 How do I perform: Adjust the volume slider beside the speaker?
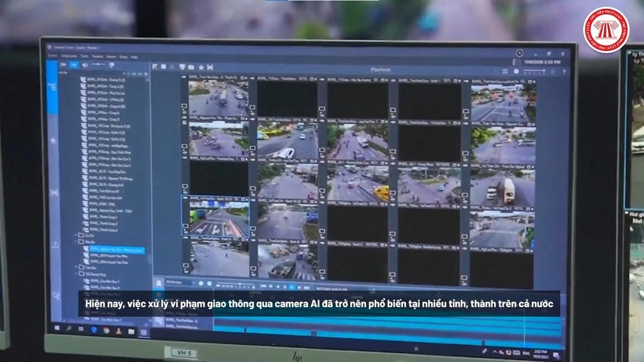(x=99, y=64)
